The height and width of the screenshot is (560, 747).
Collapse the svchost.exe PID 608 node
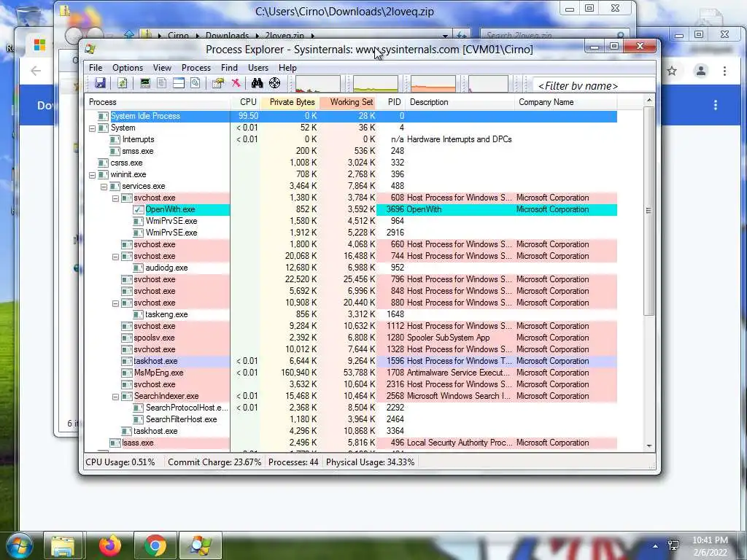(115, 198)
